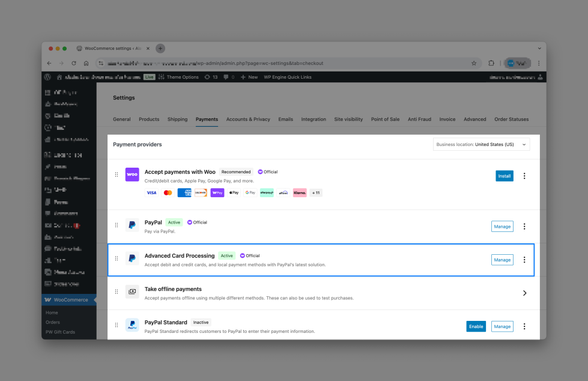
Task: Open the Business location dropdown
Action: click(x=481, y=144)
